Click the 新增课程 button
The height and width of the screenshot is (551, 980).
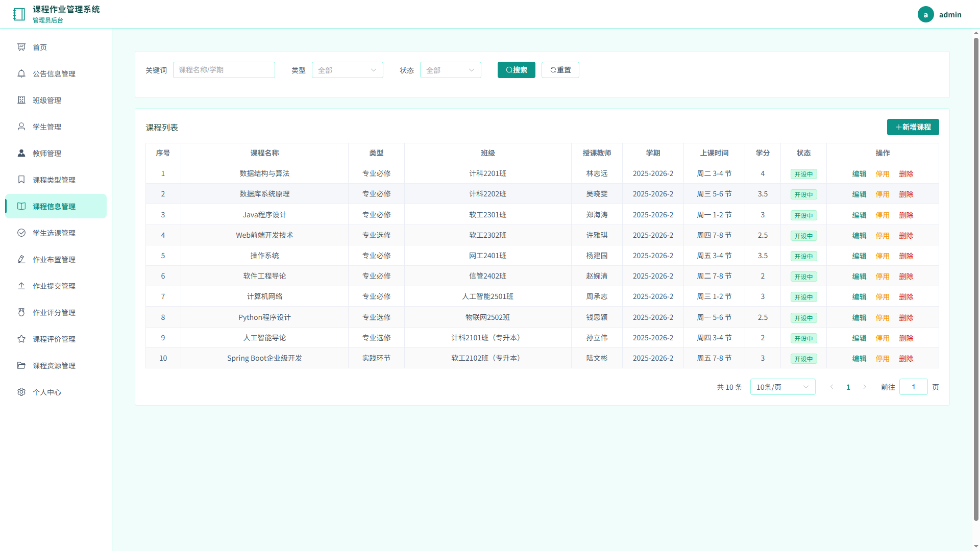(x=913, y=127)
